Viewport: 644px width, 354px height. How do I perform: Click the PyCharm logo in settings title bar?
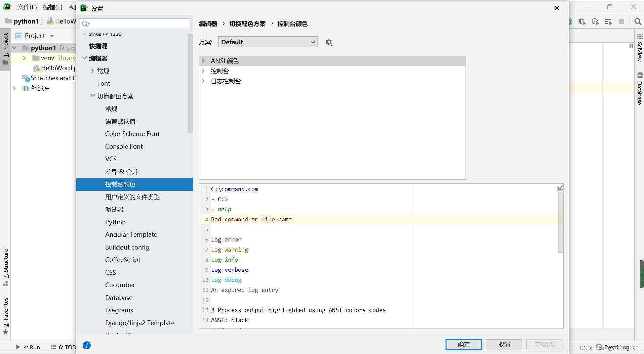(84, 8)
